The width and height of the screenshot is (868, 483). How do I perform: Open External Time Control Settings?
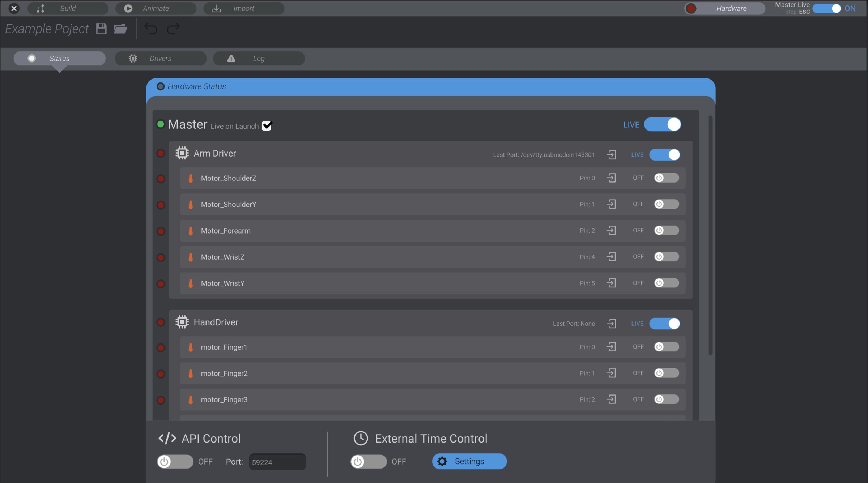pyautogui.click(x=469, y=461)
